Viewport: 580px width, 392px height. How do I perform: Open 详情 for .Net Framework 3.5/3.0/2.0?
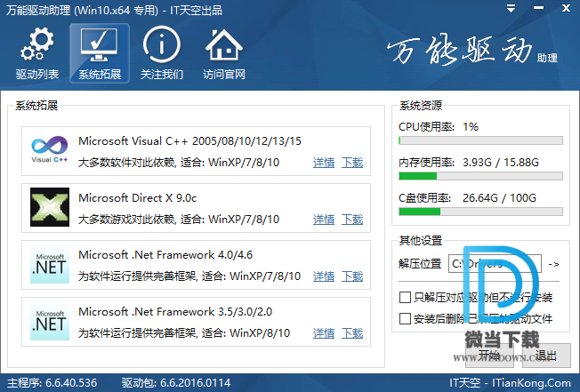pyautogui.click(x=324, y=333)
